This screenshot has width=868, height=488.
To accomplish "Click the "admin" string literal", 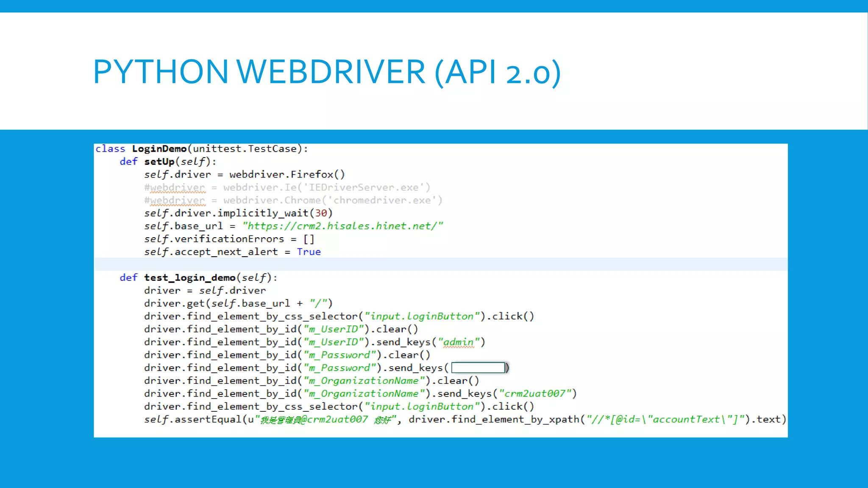I will 459,342.
